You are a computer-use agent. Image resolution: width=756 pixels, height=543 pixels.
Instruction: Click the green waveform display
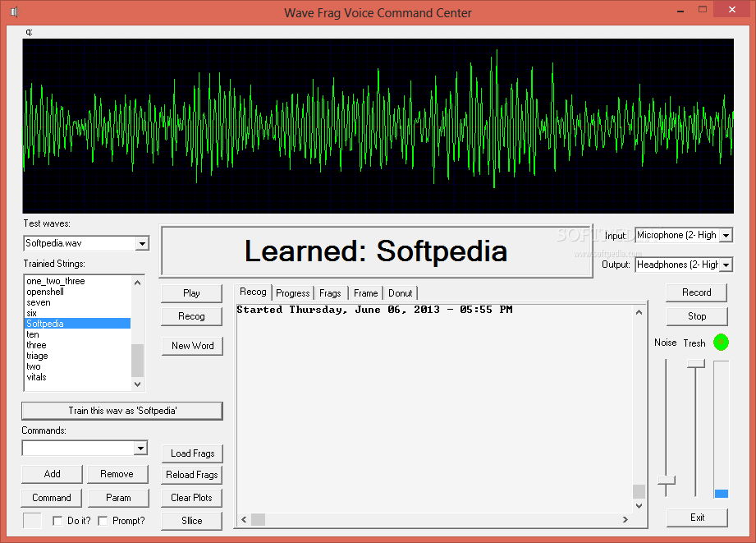click(378, 126)
